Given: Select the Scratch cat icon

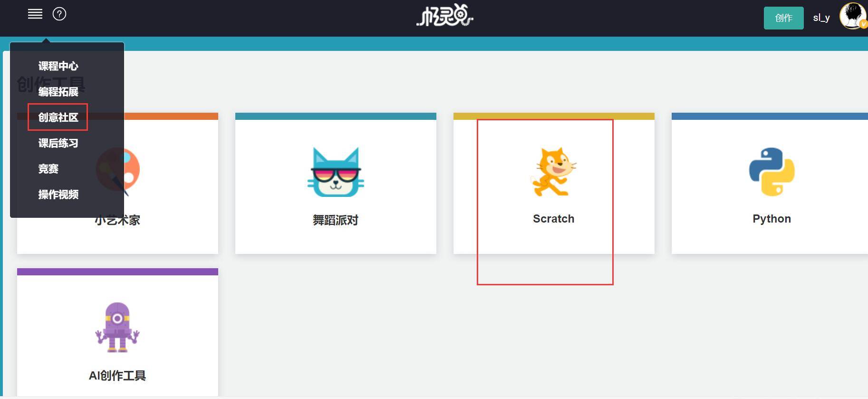Looking at the screenshot, I should 553,172.
